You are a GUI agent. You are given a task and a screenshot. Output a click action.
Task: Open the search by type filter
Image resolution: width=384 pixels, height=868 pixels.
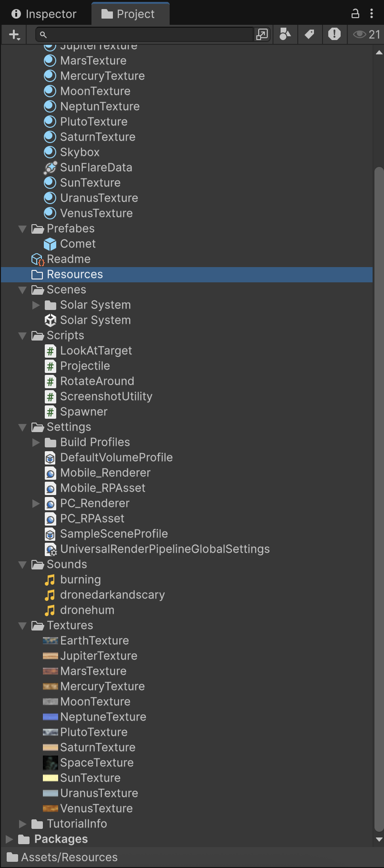coord(285,34)
